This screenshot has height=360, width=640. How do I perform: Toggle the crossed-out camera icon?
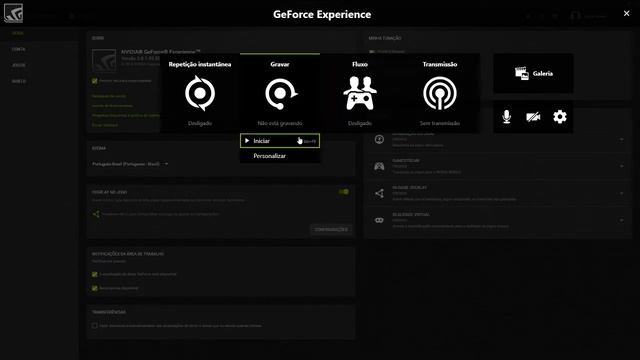pyautogui.click(x=533, y=117)
